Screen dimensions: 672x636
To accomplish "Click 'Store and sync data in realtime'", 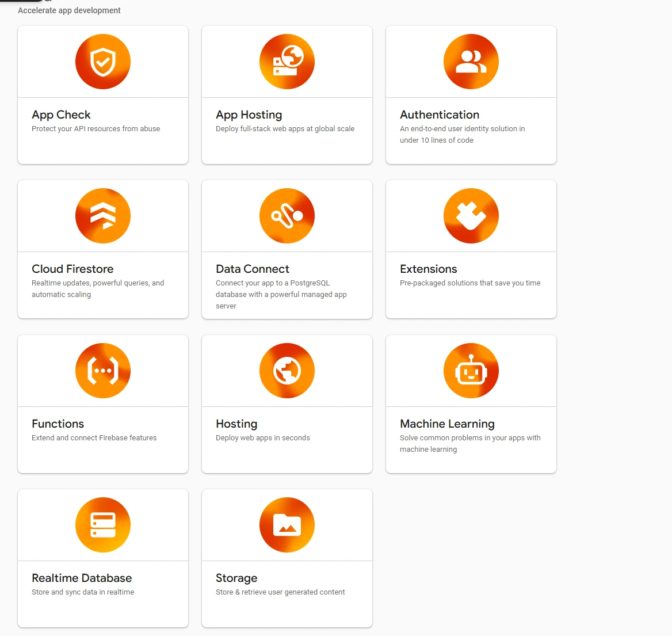I will pos(83,592).
